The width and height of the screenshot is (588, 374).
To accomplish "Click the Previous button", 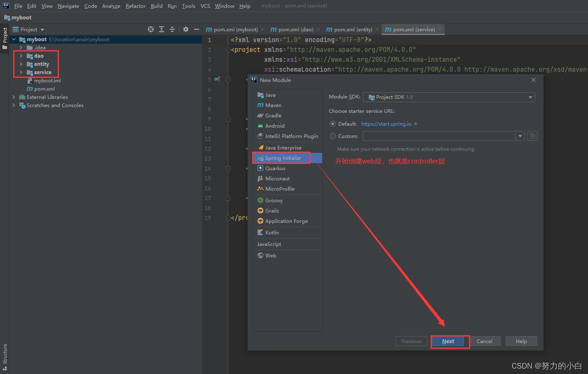I will [x=411, y=341].
